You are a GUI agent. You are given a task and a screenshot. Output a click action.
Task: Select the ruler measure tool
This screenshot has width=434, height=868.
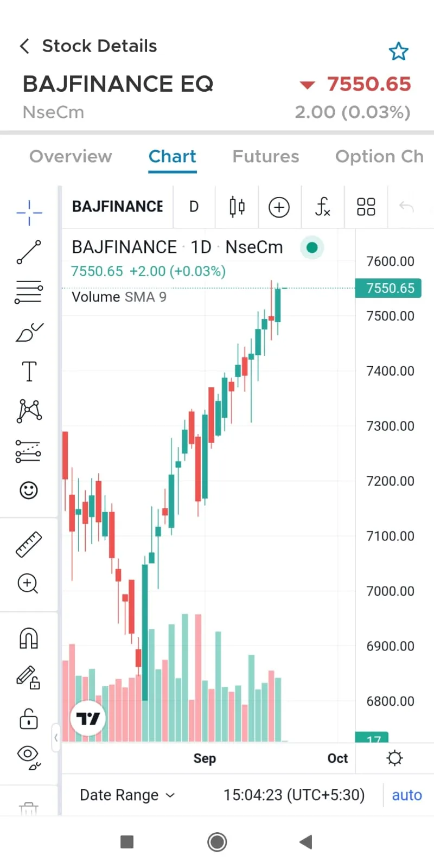(29, 544)
